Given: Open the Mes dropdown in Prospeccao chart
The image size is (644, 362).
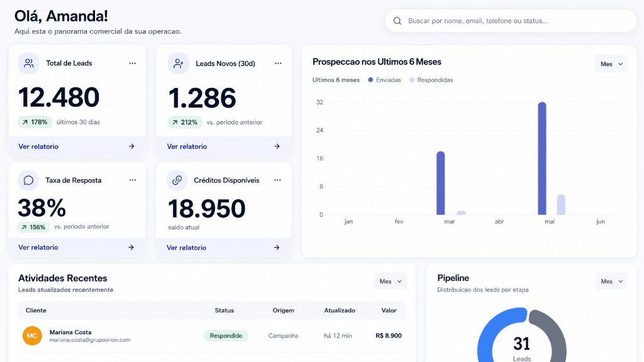Looking at the screenshot, I should pyautogui.click(x=611, y=64).
